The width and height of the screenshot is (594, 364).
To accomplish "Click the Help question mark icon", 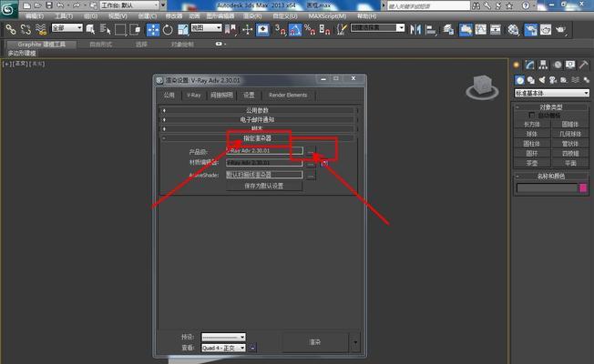I will coord(526,5).
